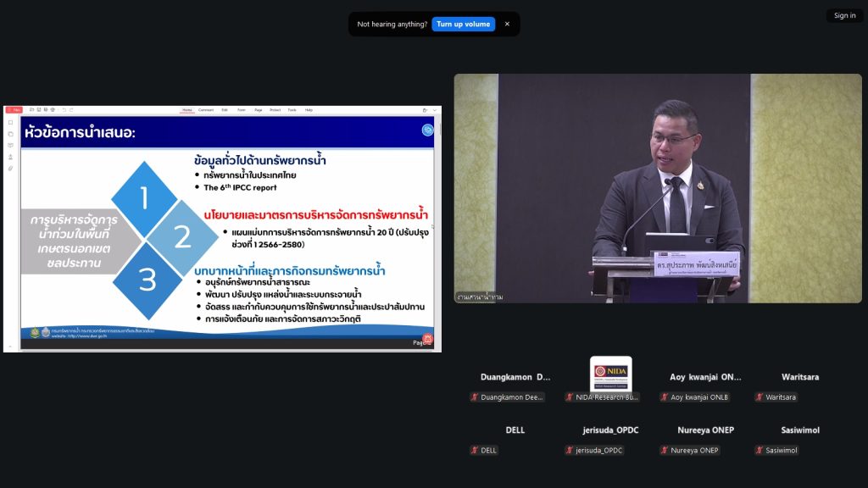Expand the chevron at PDF toolbar right end
This screenshot has width=868, height=488.
(x=436, y=110)
